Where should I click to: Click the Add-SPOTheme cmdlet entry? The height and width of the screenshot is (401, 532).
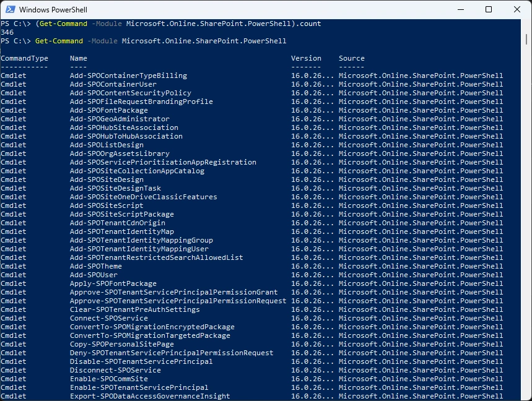96,266
